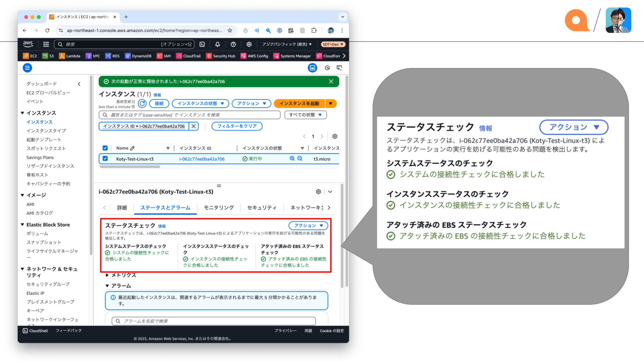Launch the CloudShell icon in the top bar
Screen dimensions: 644x362
pyautogui.click(x=202, y=44)
